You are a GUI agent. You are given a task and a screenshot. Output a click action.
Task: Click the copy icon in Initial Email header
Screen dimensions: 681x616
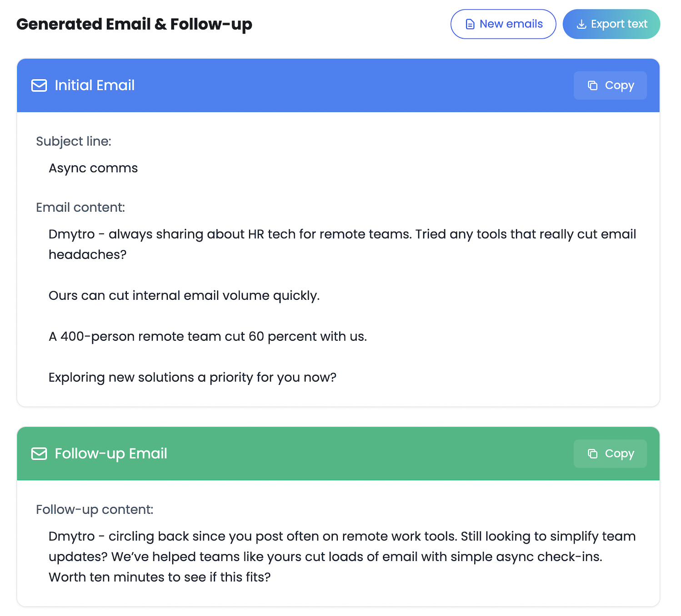593,85
